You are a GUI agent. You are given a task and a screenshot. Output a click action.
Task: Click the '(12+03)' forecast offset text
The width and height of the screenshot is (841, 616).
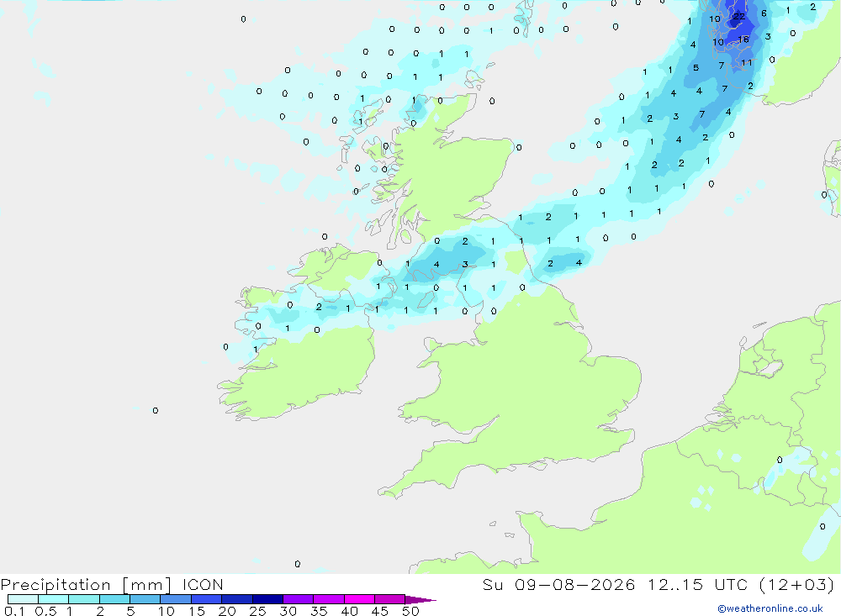pos(797,585)
